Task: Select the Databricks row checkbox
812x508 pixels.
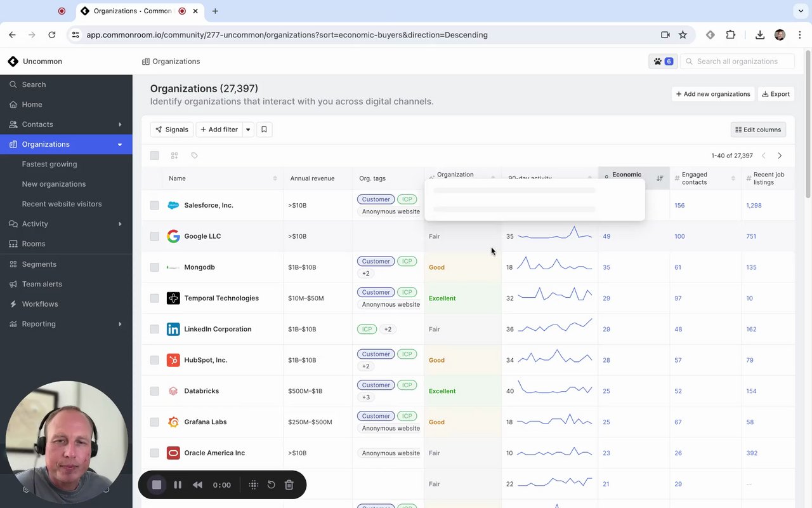Action: pos(154,391)
